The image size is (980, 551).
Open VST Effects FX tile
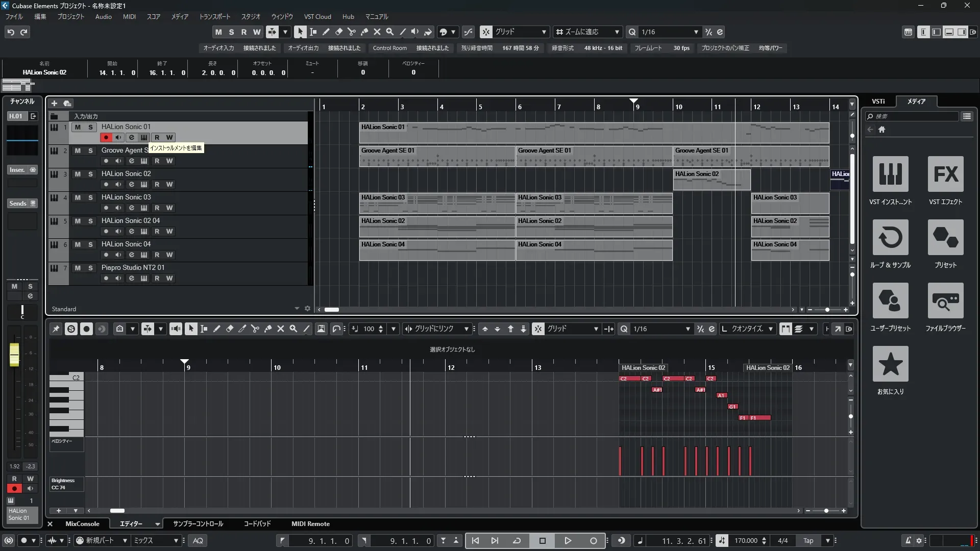(945, 174)
